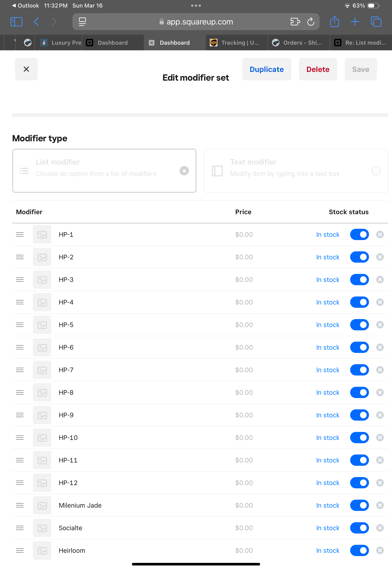Toggle Heirloom stock status off
The width and height of the screenshot is (392, 569).
point(359,550)
